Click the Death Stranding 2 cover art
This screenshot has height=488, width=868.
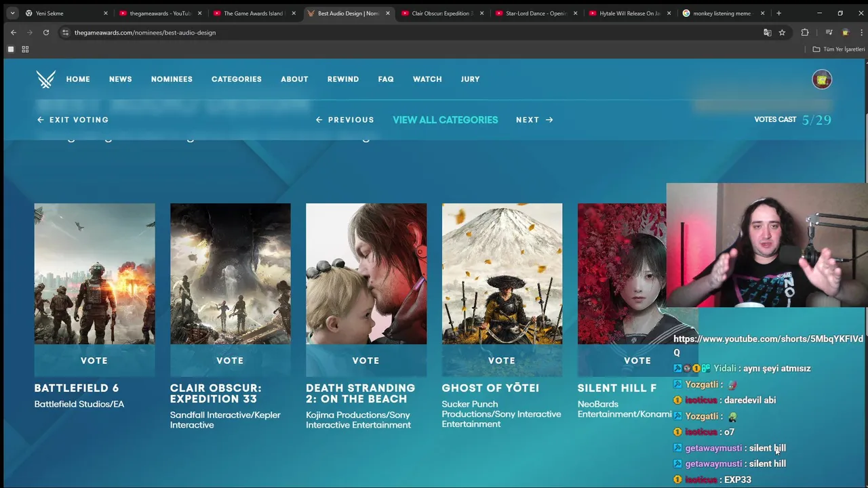pyautogui.click(x=366, y=274)
